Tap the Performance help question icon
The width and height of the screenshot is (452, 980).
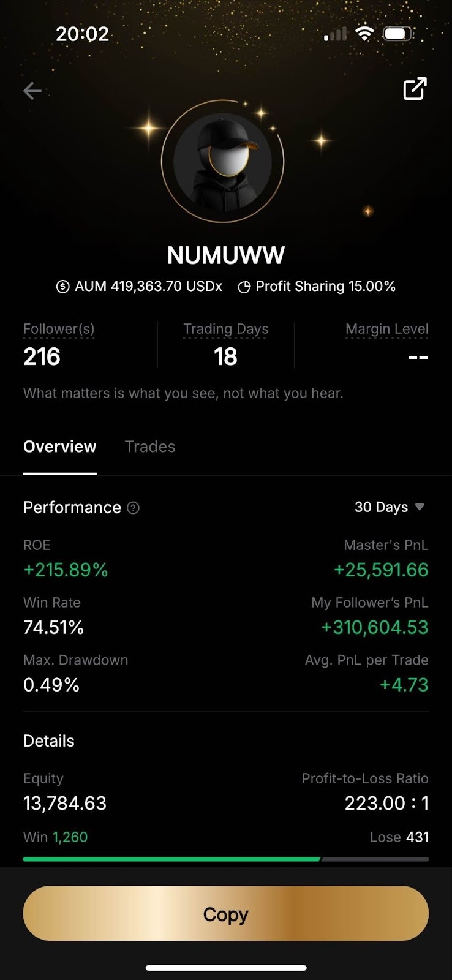(133, 508)
